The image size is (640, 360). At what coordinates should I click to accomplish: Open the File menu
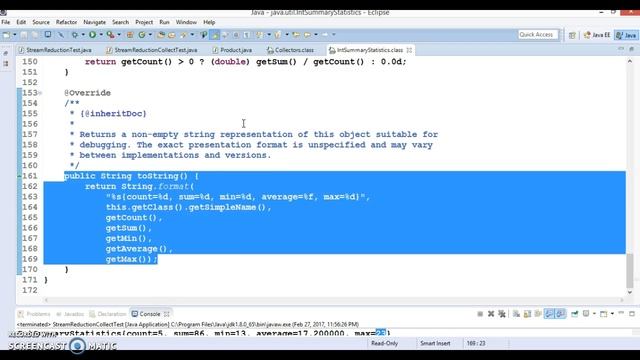coord(6,22)
